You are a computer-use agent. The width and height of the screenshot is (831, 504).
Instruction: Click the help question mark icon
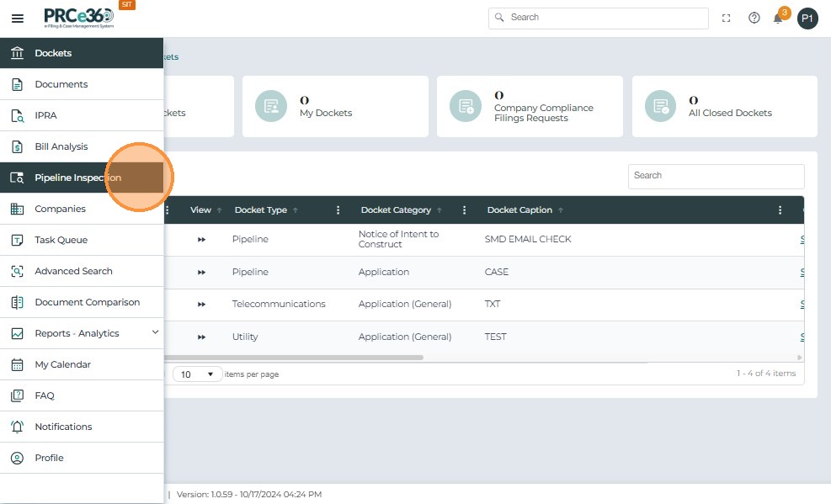(x=754, y=18)
